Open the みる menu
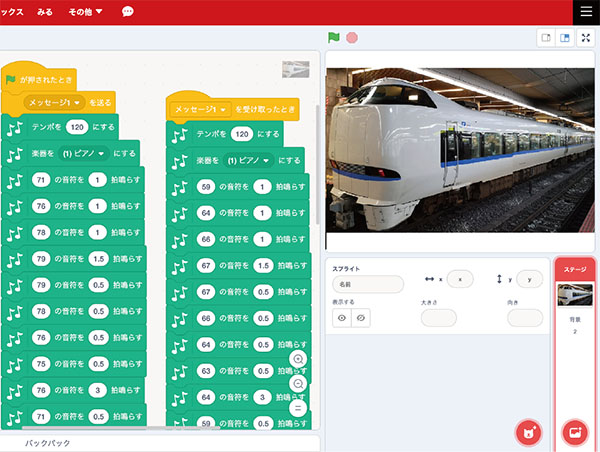This screenshot has width=600, height=452. point(44,12)
